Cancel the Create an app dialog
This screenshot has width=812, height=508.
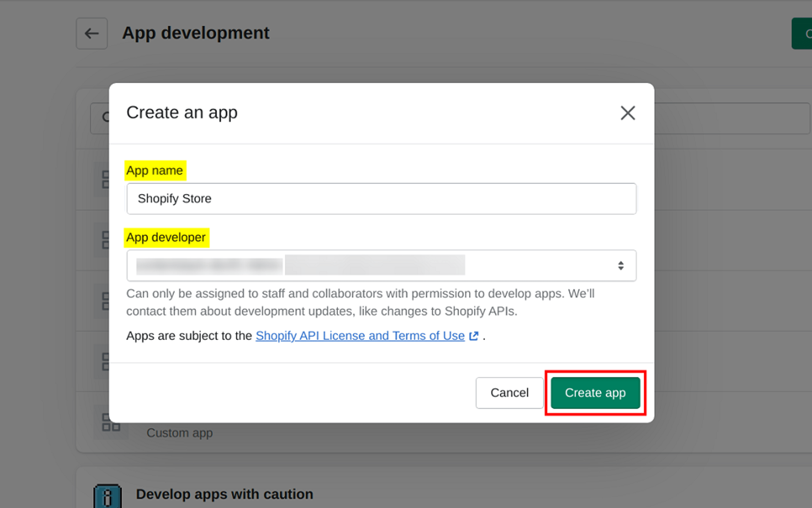pos(509,393)
